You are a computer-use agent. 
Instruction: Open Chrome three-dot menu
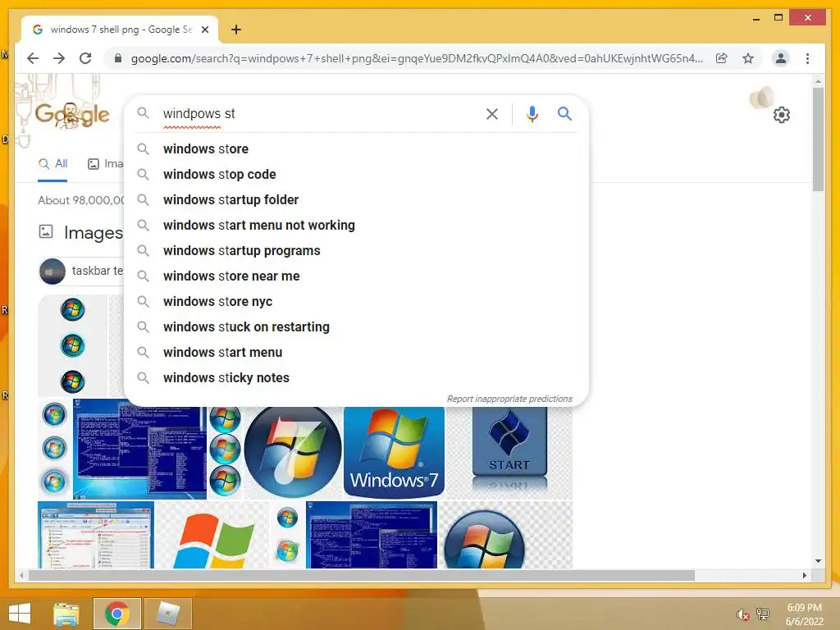[807, 58]
